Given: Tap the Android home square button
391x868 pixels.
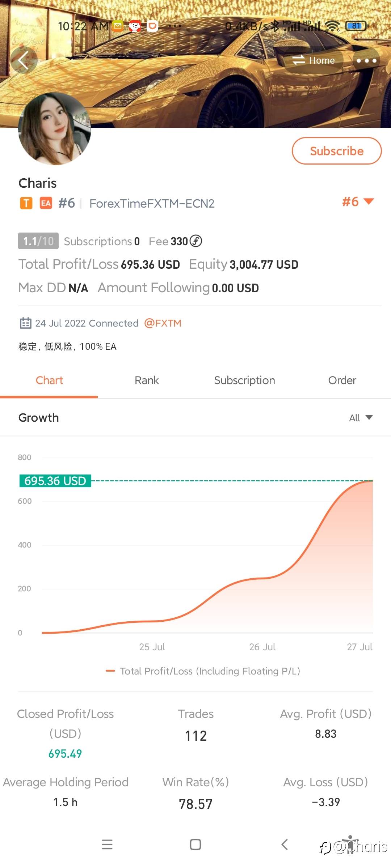Looking at the screenshot, I should point(195,844).
